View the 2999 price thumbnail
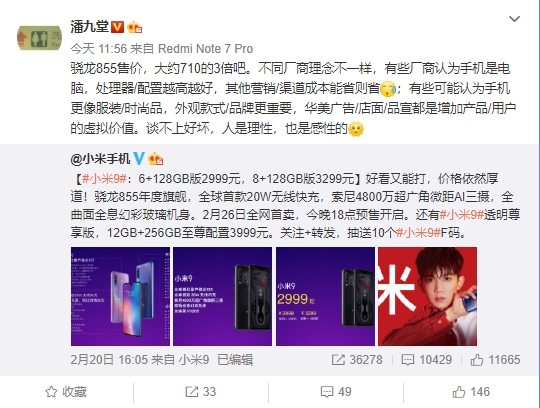This screenshot has height=408, width=540. (x=325, y=296)
